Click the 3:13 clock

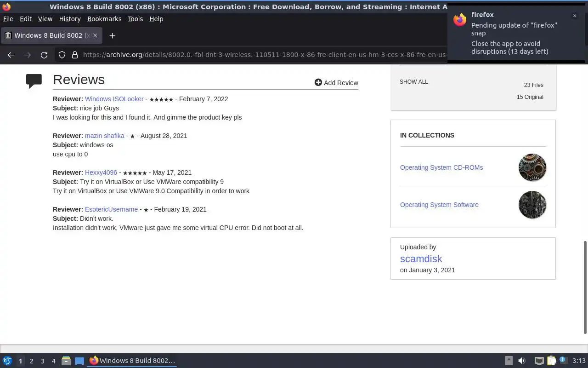point(579,361)
